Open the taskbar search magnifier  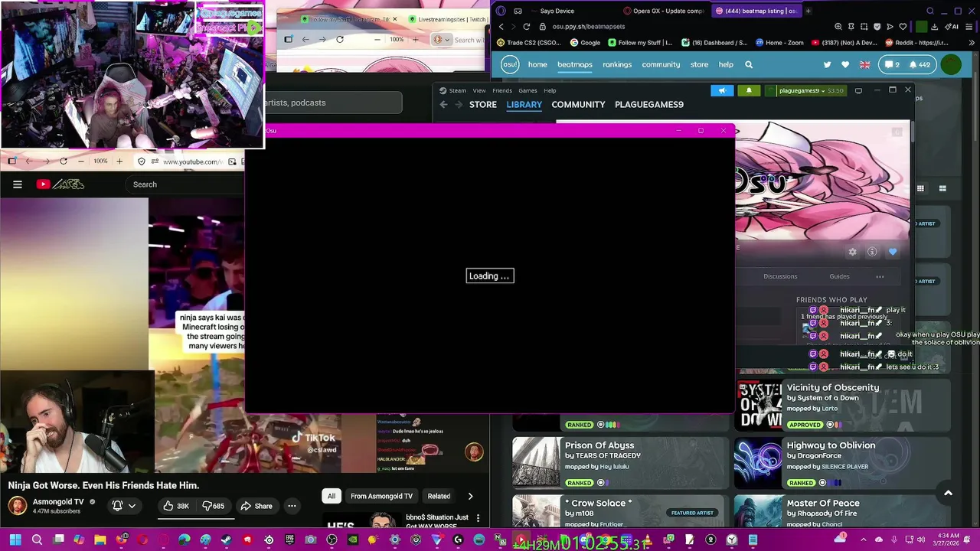click(x=37, y=540)
